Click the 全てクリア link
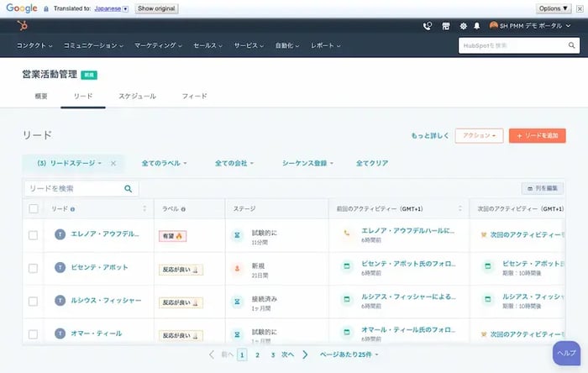 click(x=372, y=163)
